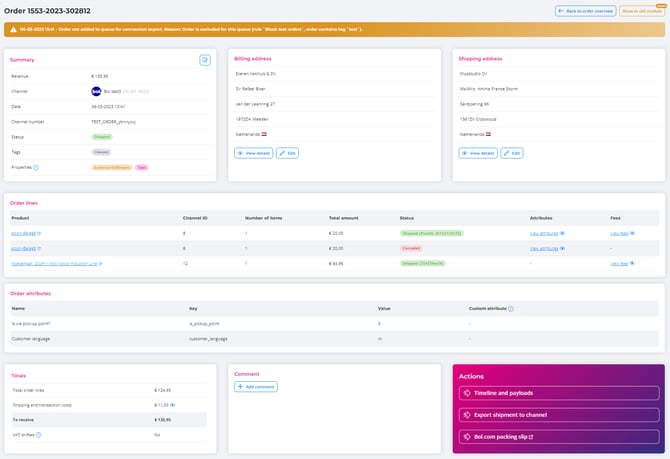This screenshot has height=459, width=670.
Task: Click the Shipped badge of third order line
Action: [423, 264]
